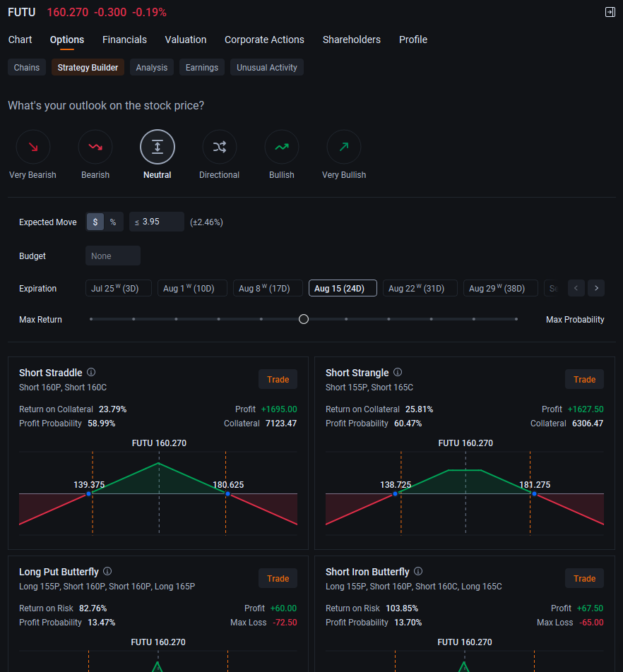Click the Short Strangle collateral 6306.47
Screen dimensions: 623x672
pyautogui.click(x=588, y=424)
